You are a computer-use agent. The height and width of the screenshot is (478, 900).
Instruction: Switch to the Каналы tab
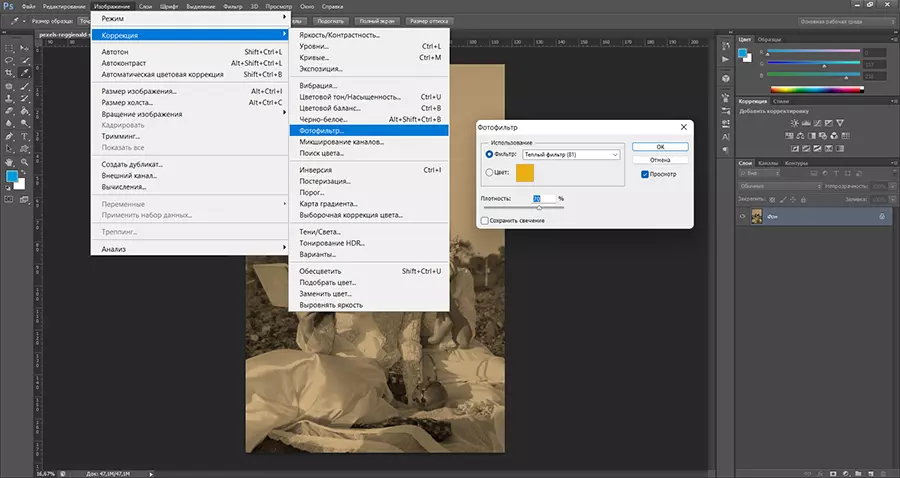[767, 163]
